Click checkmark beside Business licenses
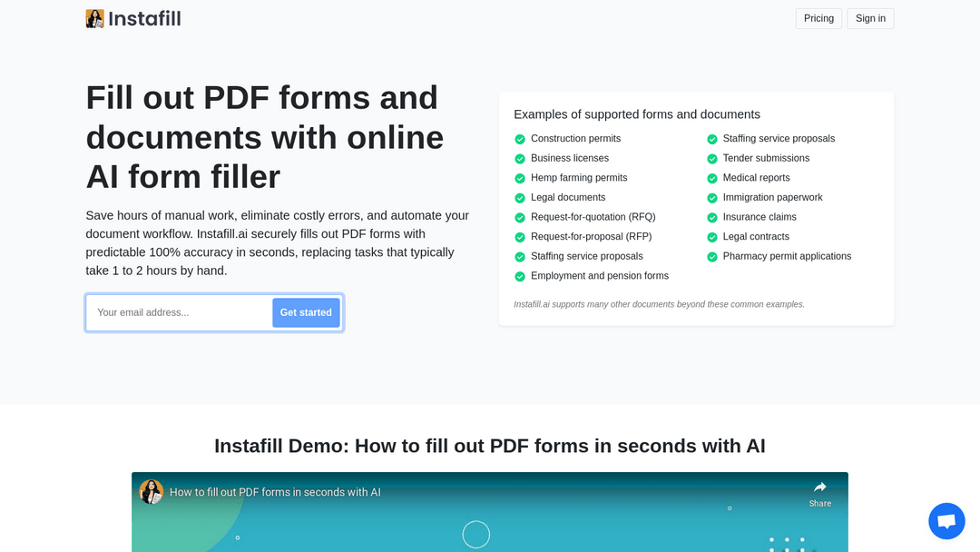 click(x=519, y=159)
